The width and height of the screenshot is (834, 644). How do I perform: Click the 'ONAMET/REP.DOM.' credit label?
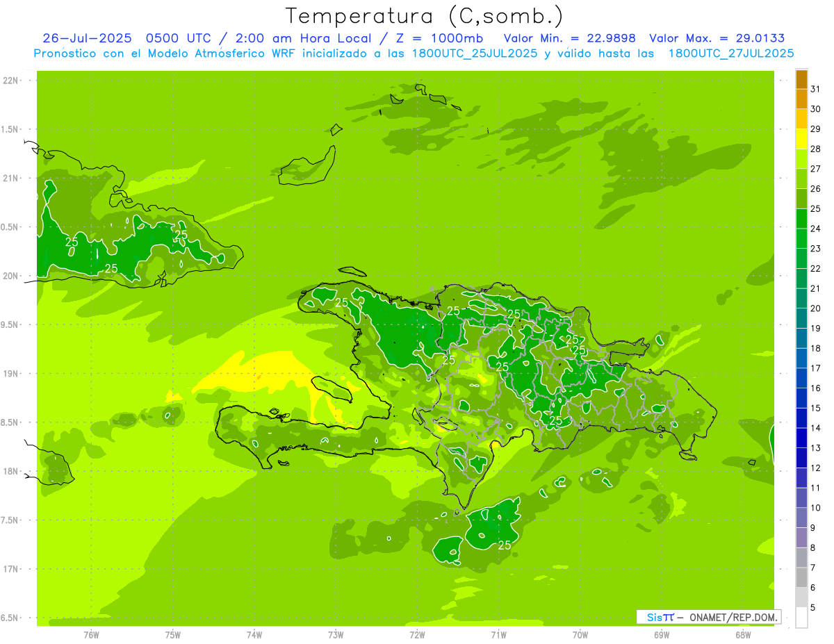click(733, 617)
